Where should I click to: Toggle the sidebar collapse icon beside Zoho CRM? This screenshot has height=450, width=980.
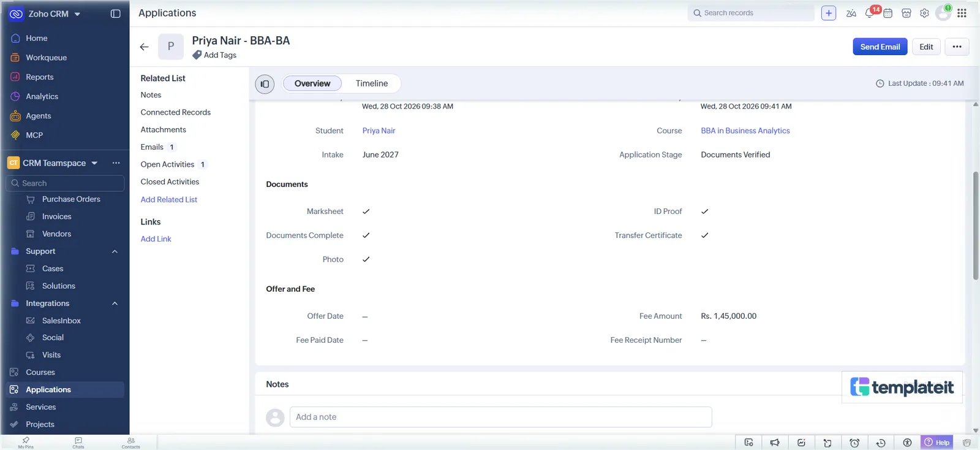pyautogui.click(x=115, y=13)
